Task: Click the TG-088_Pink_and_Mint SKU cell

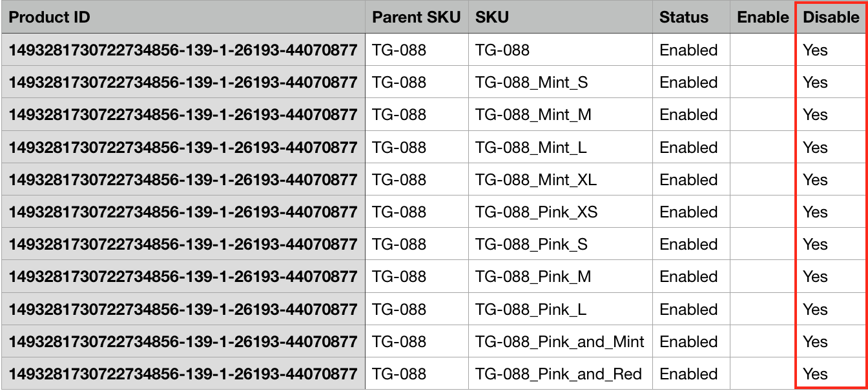Action: click(x=559, y=342)
